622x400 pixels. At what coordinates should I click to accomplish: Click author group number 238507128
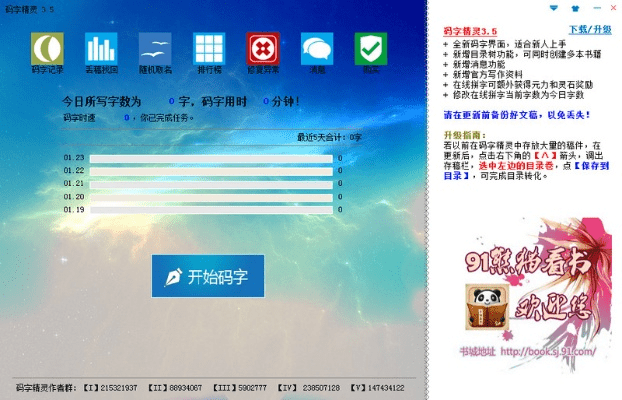(321, 388)
